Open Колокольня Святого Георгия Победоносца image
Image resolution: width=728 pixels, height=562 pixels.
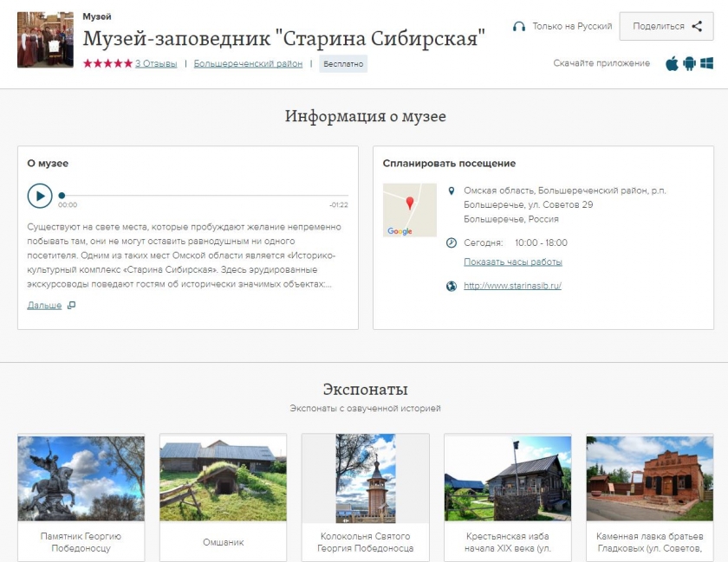366,478
